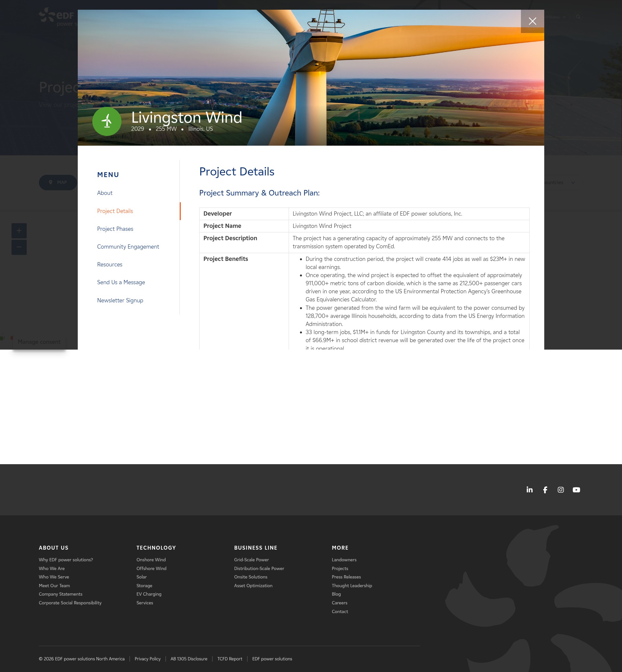Viewport: 622px width, 672px height.
Task: Zoom out the map with minus button
Action: click(19, 247)
